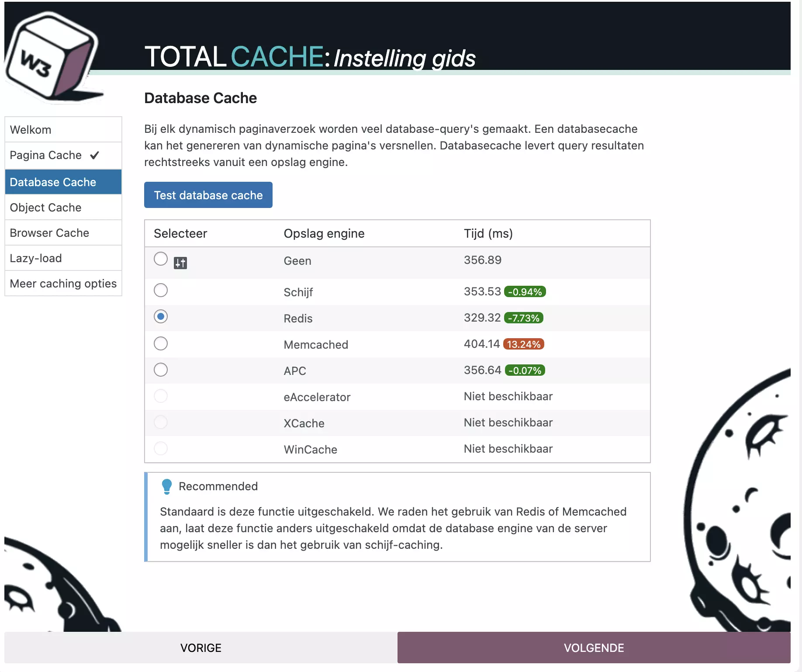Click the TOTAL CACHE Instelling gids title
802x672 pixels.
coord(310,57)
